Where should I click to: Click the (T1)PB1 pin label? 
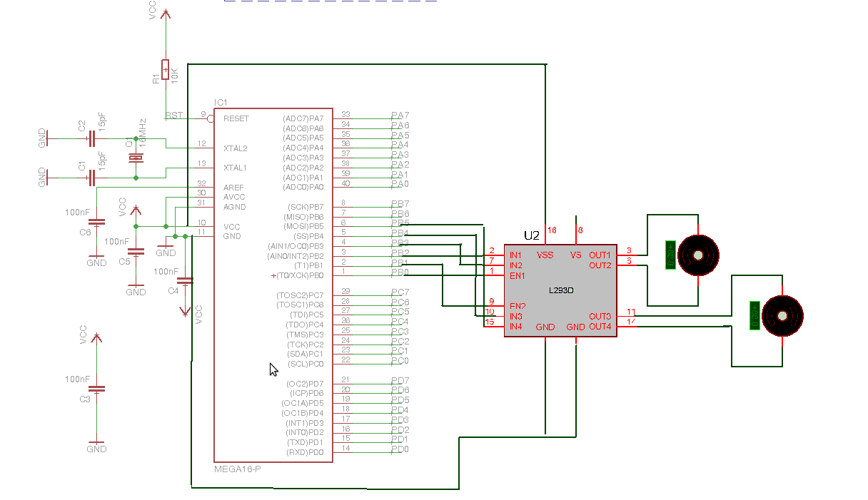(309, 265)
